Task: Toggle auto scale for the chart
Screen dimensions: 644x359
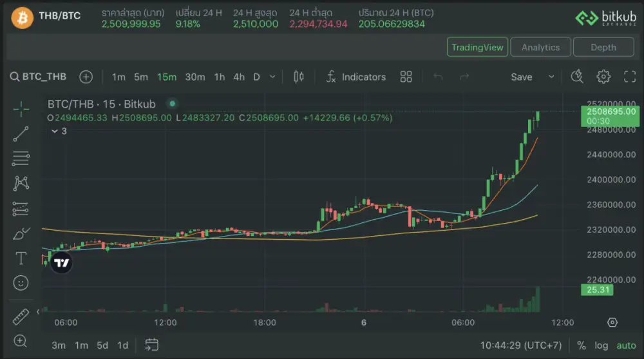Action: [x=626, y=345]
